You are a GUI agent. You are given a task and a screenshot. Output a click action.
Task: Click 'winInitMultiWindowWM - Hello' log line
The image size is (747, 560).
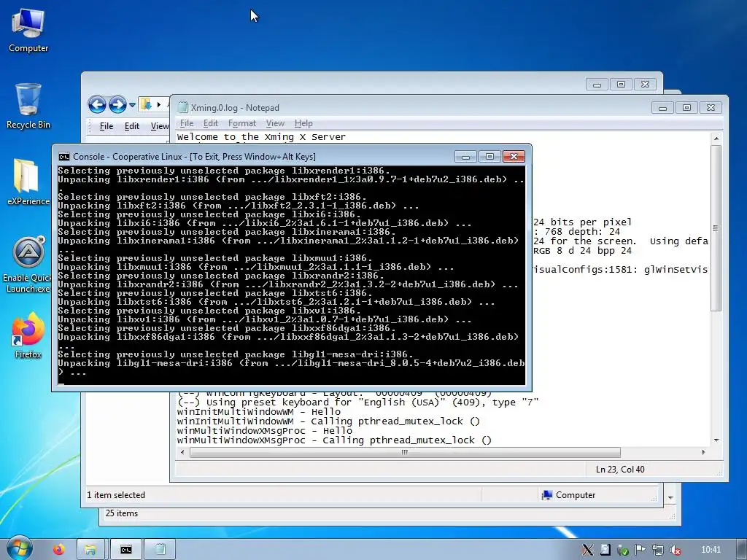[x=259, y=412]
